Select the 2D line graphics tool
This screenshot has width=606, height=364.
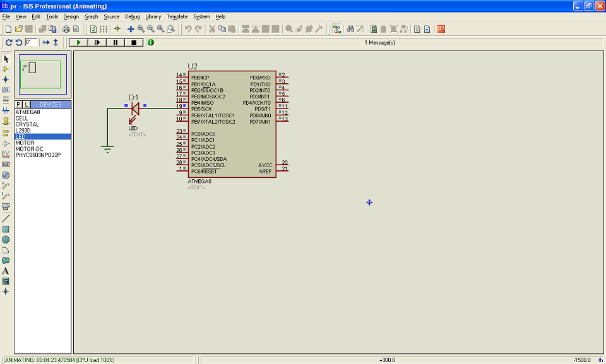point(6,219)
